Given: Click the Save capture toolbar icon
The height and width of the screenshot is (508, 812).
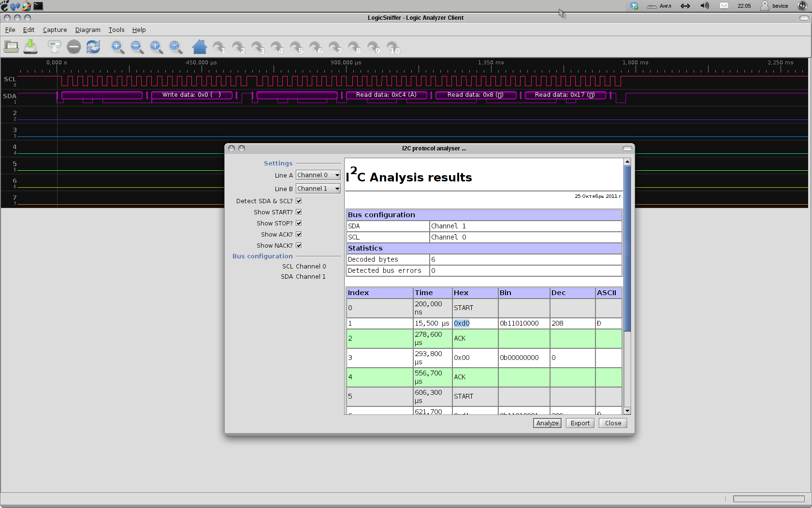Looking at the screenshot, I should point(30,47).
